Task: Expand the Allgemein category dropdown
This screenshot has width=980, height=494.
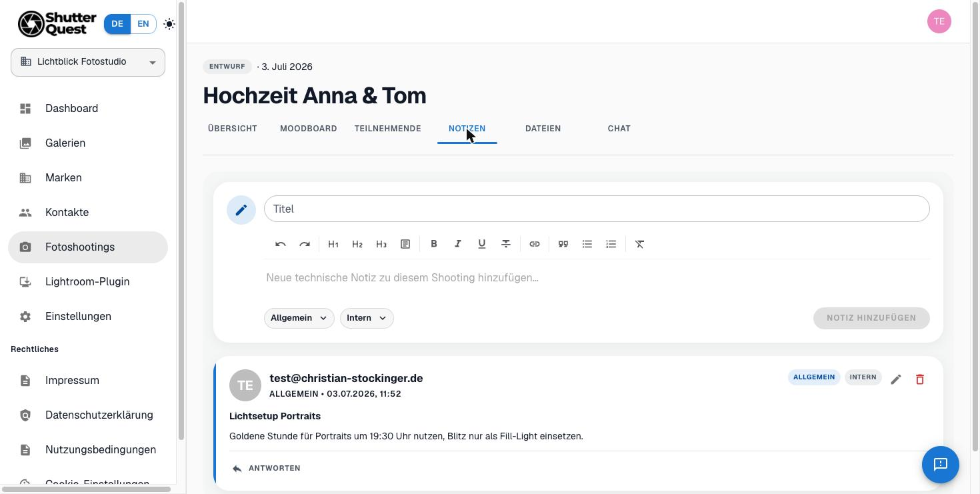Action: [299, 318]
